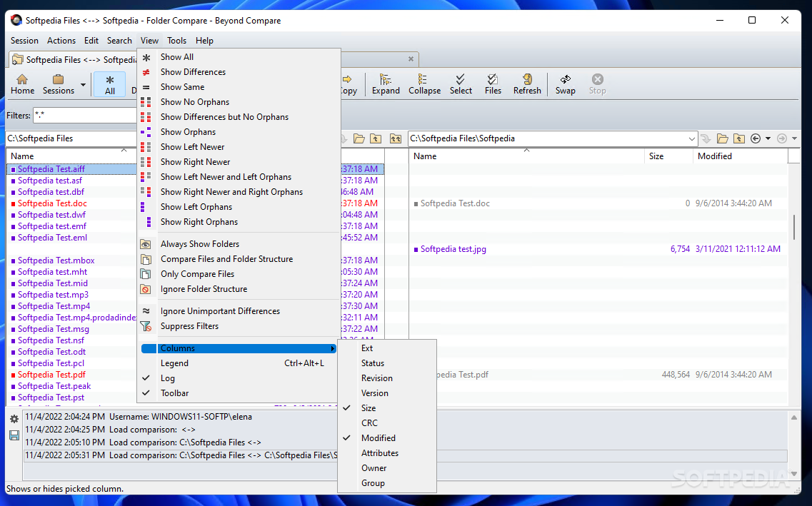The height and width of the screenshot is (506, 812).
Task: Choose Show Right Newer entry
Action: tap(239, 162)
